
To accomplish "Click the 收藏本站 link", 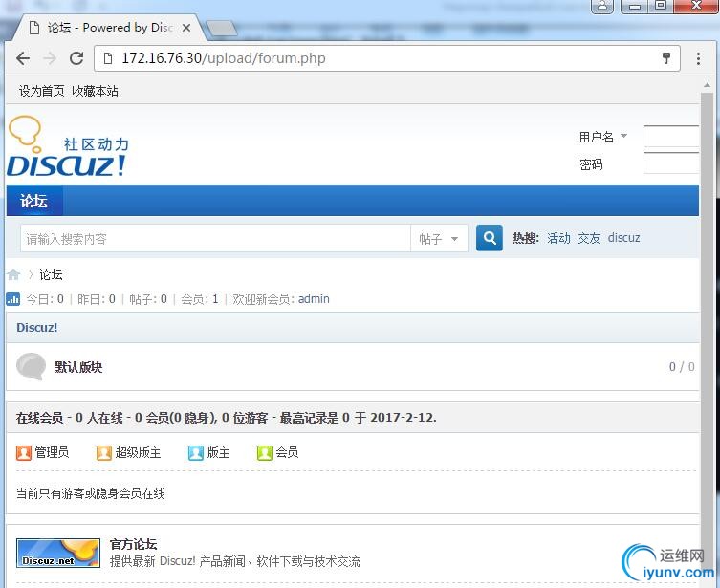I will [95, 91].
